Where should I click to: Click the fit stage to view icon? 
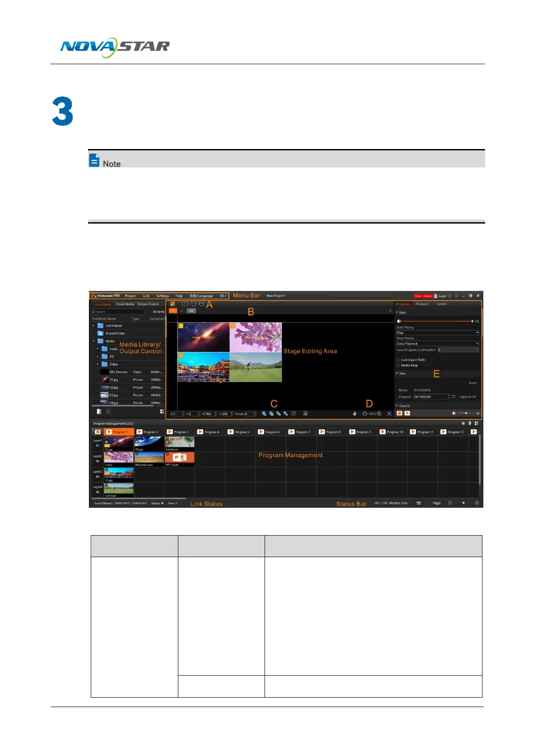point(389,413)
